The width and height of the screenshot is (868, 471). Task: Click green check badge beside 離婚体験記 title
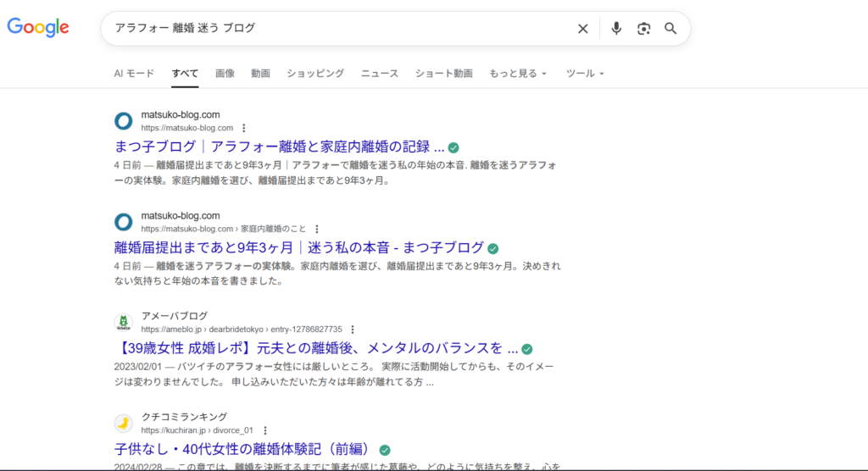[x=385, y=450]
